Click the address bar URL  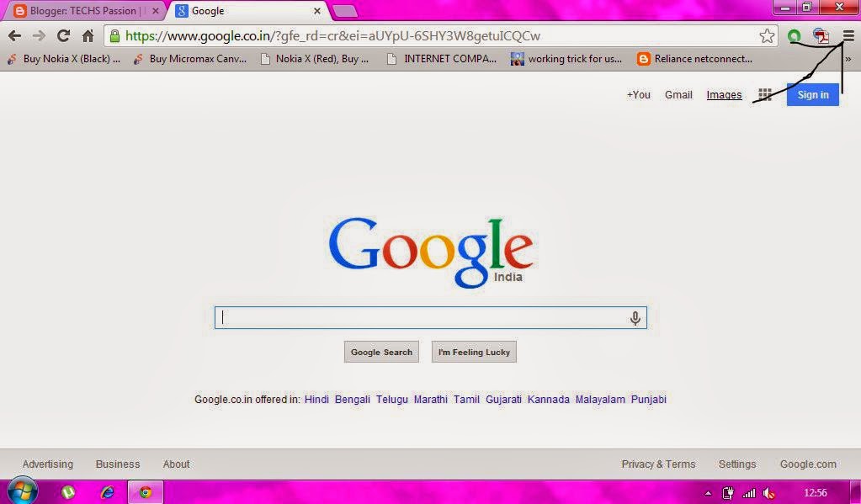(332, 36)
